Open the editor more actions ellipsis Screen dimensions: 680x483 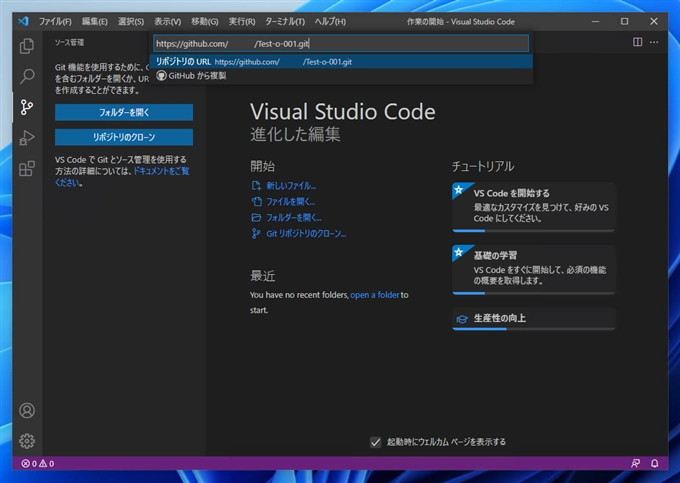[654, 42]
